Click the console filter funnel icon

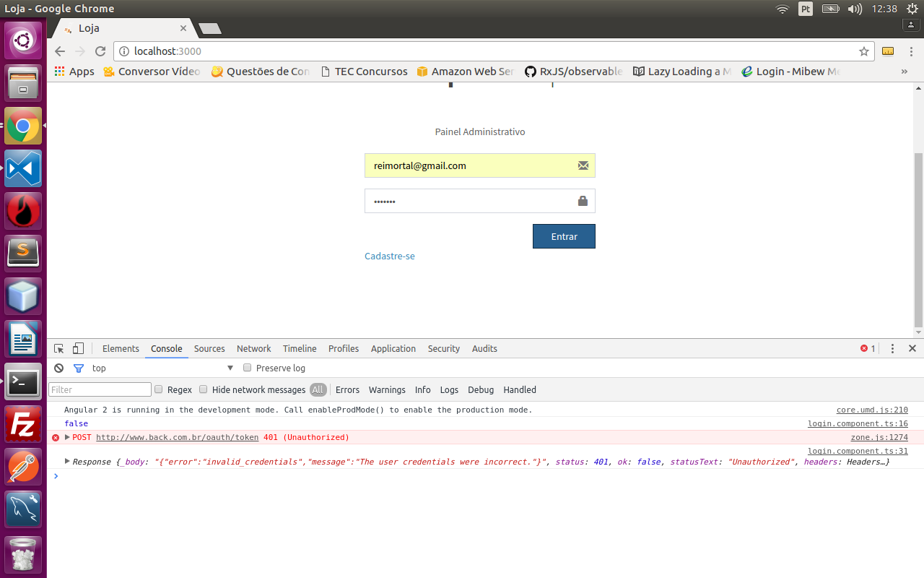click(79, 368)
